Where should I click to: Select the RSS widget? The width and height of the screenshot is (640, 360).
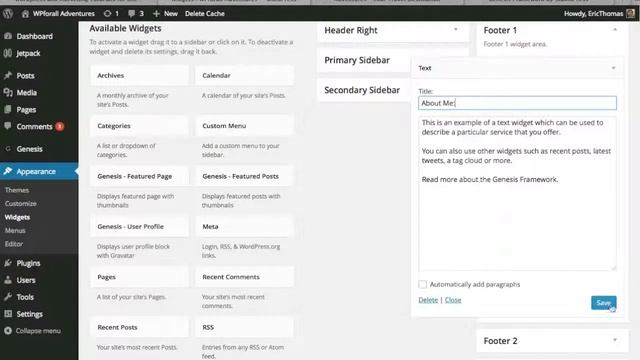coord(244,327)
